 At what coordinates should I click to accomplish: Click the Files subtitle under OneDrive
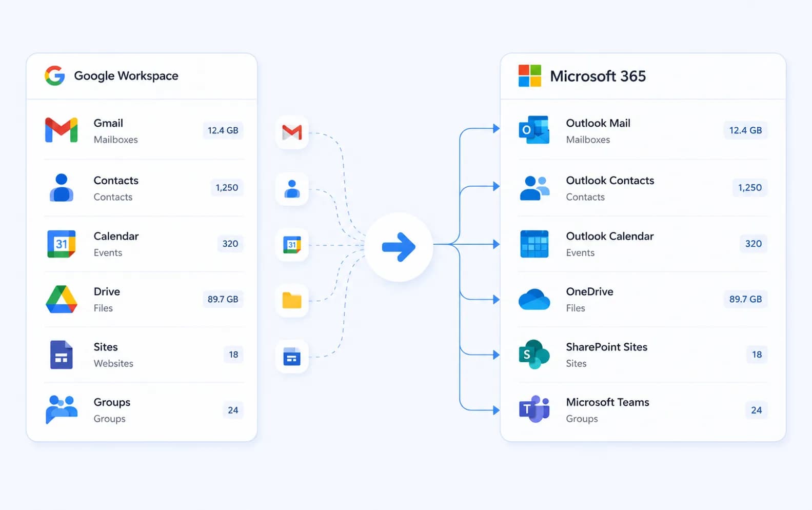(576, 308)
